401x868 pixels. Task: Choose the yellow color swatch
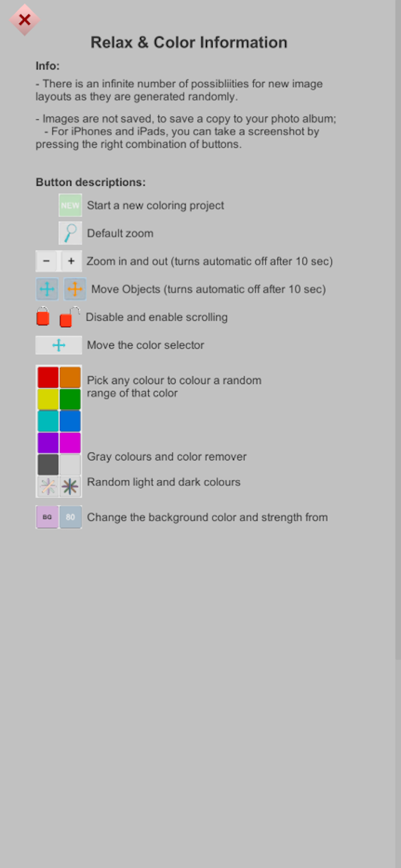click(48, 399)
